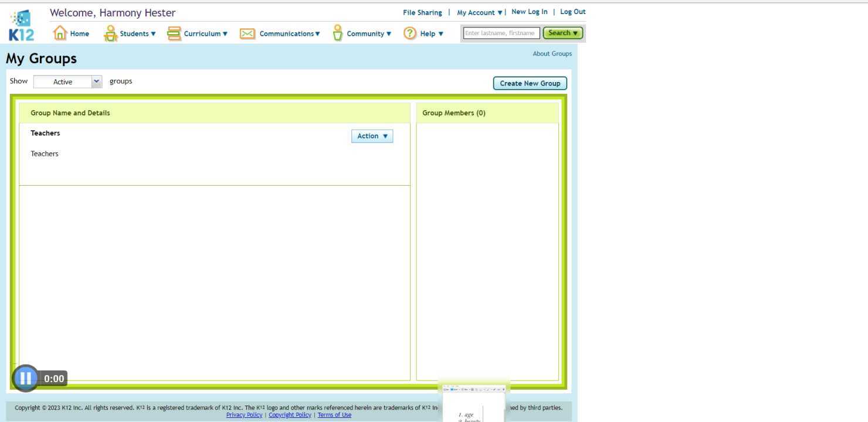Click the K12 logo
The width and height of the screenshot is (868, 422).
click(x=21, y=25)
